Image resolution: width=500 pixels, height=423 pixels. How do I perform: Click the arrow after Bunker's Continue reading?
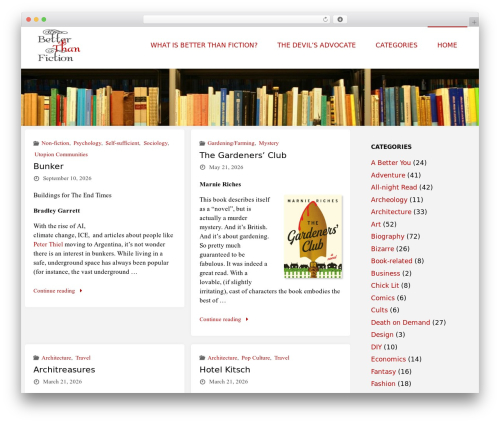(x=81, y=291)
